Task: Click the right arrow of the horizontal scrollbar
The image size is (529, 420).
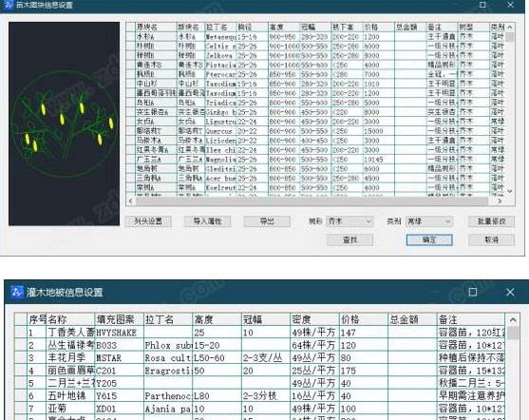Action: [x=500, y=201]
